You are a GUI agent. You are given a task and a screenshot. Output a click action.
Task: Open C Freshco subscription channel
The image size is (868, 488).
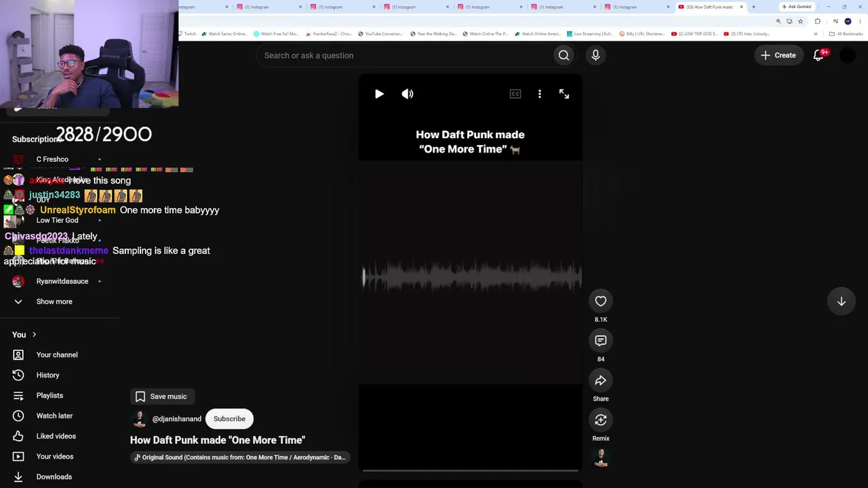pos(52,159)
